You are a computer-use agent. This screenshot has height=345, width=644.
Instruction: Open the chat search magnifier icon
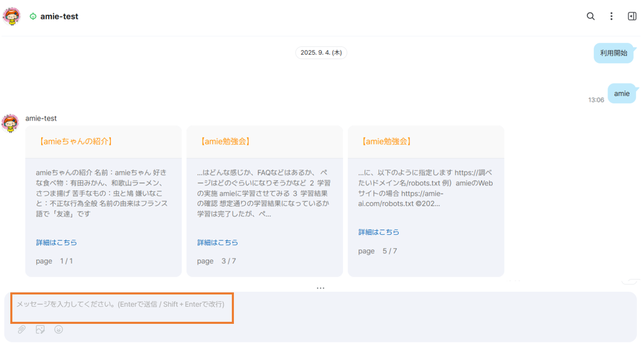coord(590,16)
